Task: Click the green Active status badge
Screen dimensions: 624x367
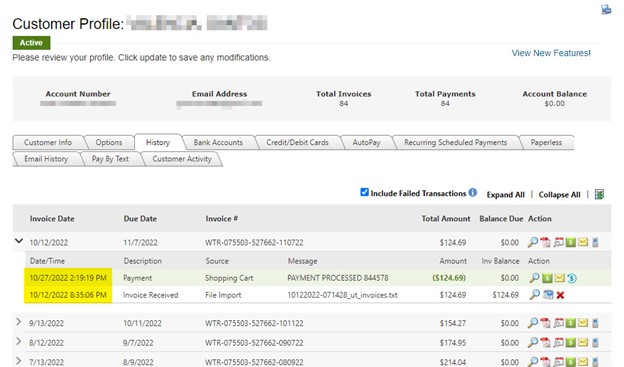Action: [31, 43]
